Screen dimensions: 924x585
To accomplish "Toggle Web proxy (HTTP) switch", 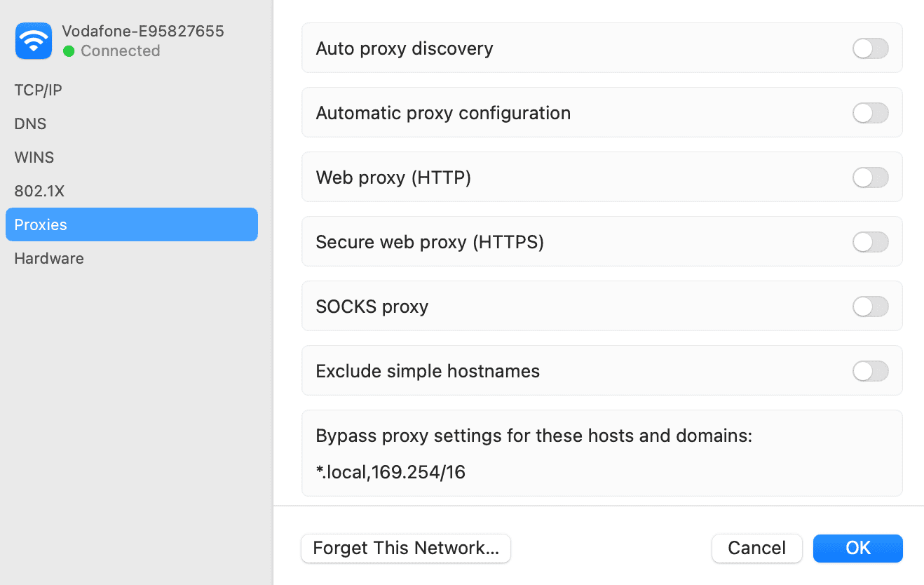I will pyautogui.click(x=870, y=177).
